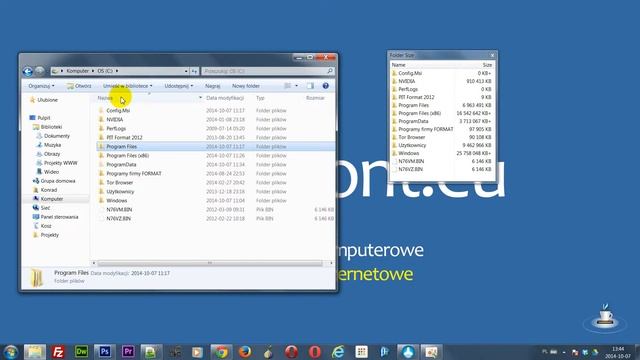Toggle the preview pane button in Explorer toolbar

click(x=310, y=86)
